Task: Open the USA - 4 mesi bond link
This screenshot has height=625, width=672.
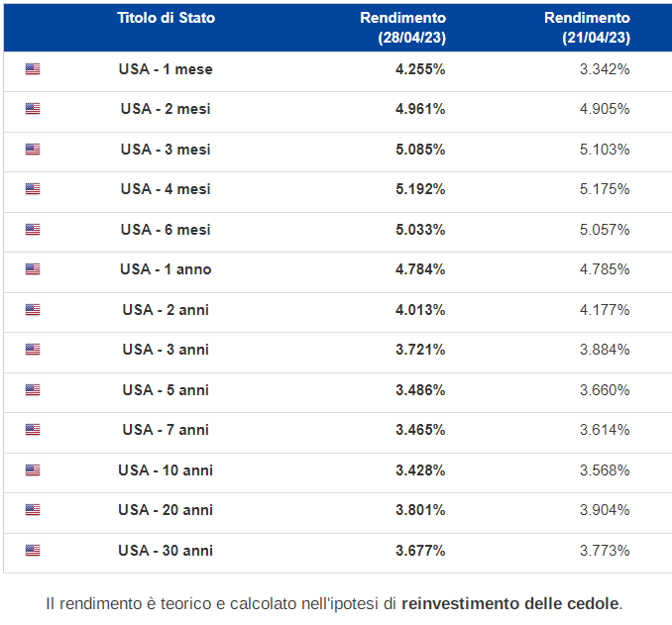Action: pyautogui.click(x=166, y=189)
